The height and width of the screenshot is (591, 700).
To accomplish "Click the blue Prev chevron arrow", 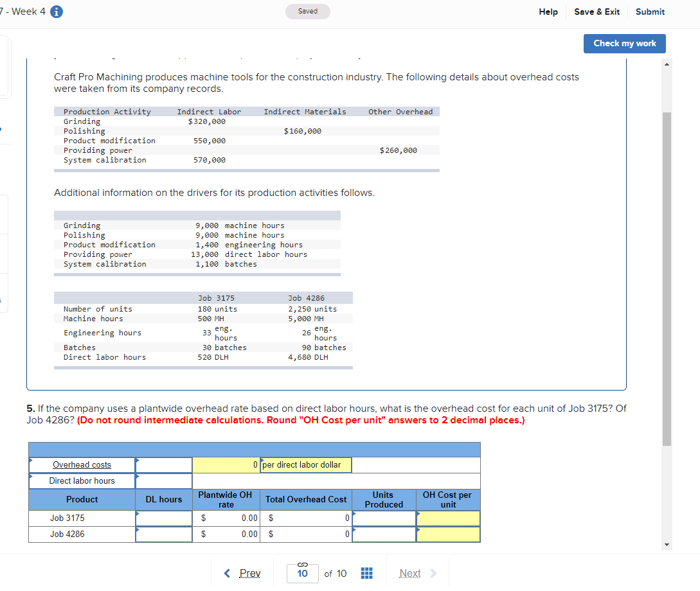I will tap(228, 573).
